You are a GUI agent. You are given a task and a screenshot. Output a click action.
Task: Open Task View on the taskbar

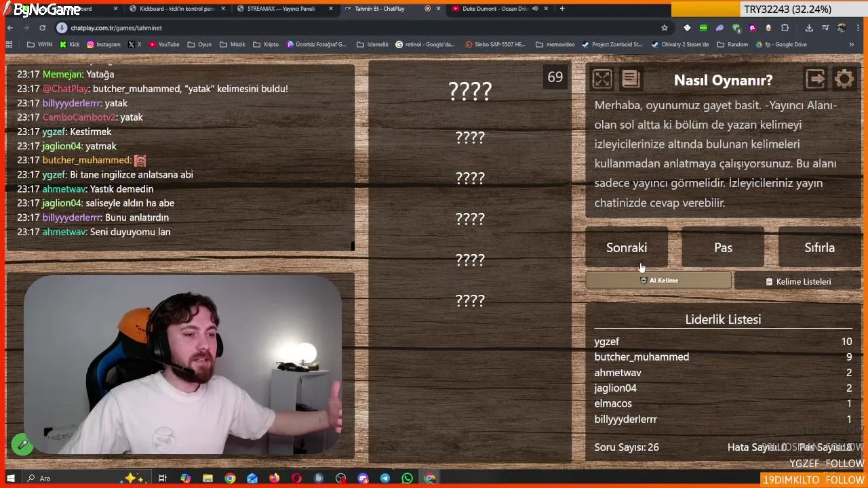coord(163,479)
